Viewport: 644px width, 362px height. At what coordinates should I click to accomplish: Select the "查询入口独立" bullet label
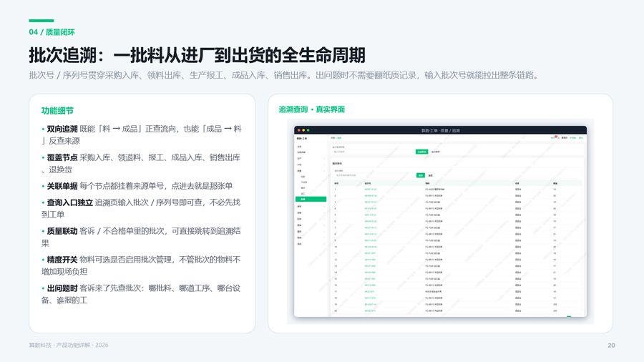pyautogui.click(x=70, y=202)
